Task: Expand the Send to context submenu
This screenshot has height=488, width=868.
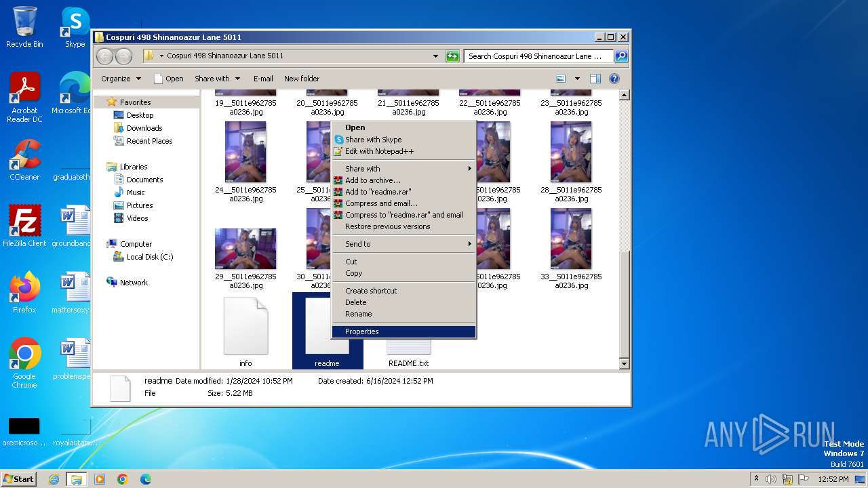Action: (x=404, y=244)
